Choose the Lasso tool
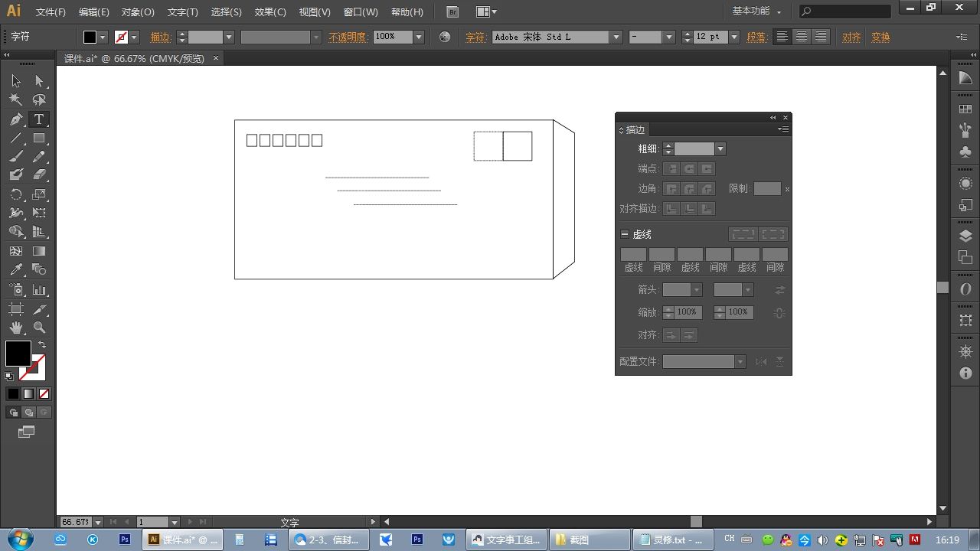This screenshot has width=980, height=551. (x=39, y=99)
